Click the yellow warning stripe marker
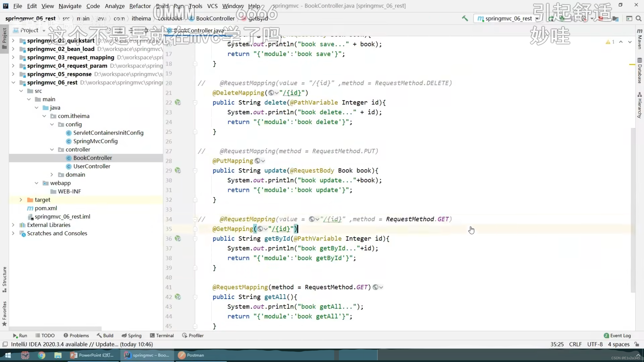 click(x=632, y=65)
